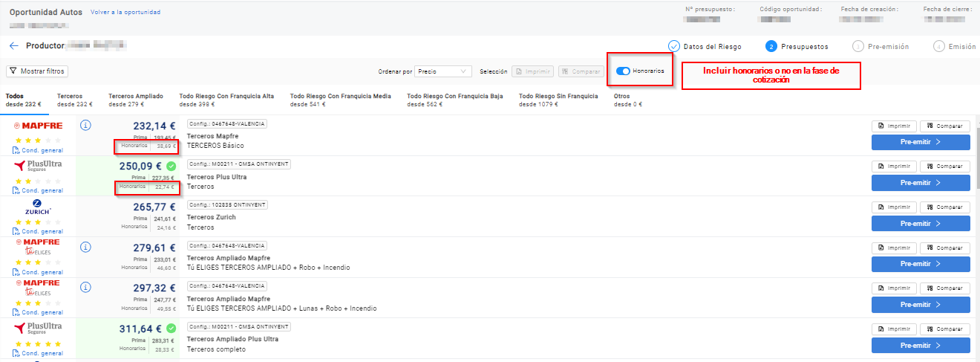
Task: Open Cond. general PDF for Zurich quote
Action: (38, 231)
